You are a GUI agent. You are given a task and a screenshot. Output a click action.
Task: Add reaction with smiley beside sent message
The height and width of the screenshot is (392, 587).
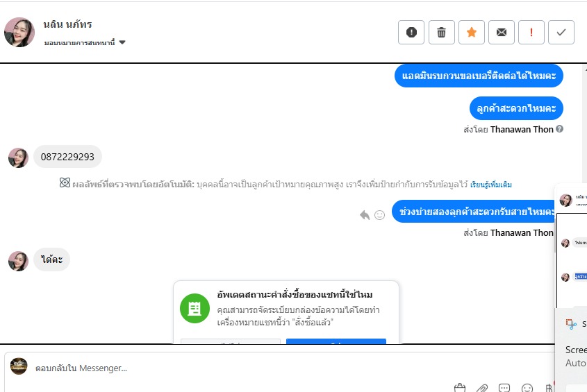(380, 215)
